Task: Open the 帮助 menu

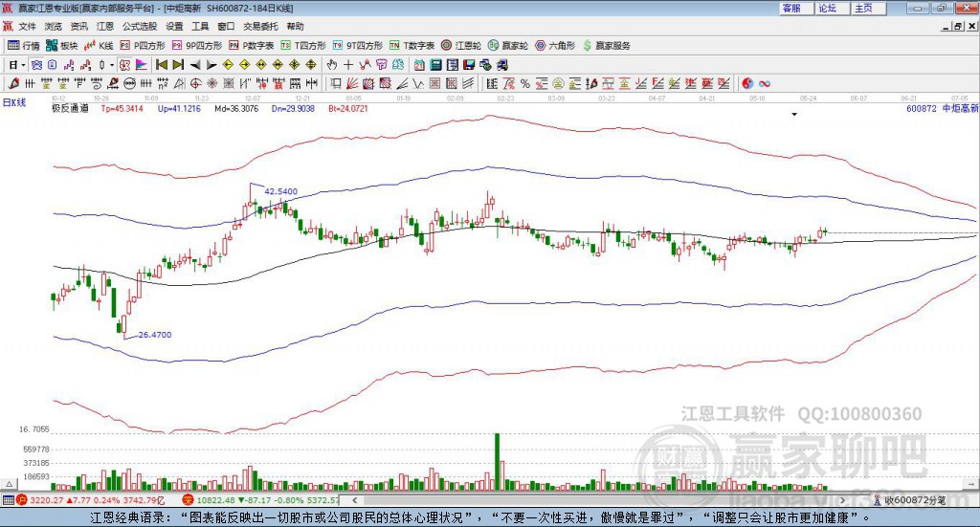Action: tap(295, 26)
